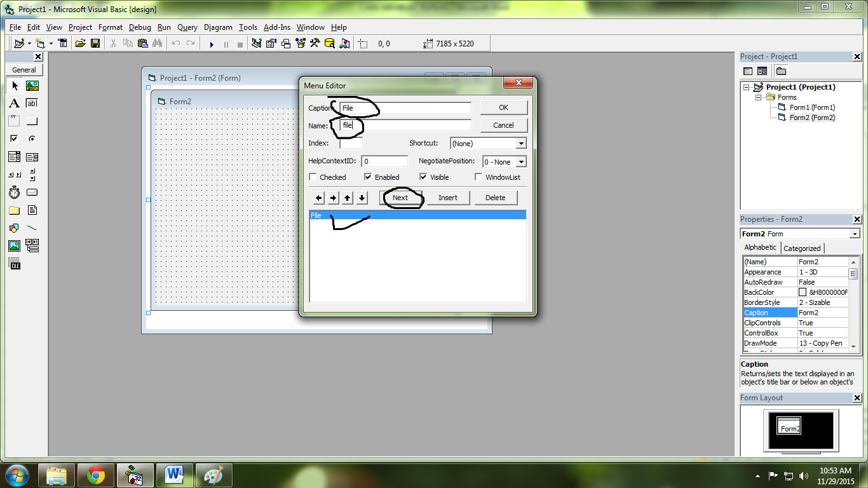Image resolution: width=868 pixels, height=488 pixels.
Task: Switch to the Categorized properties tab
Action: point(802,248)
